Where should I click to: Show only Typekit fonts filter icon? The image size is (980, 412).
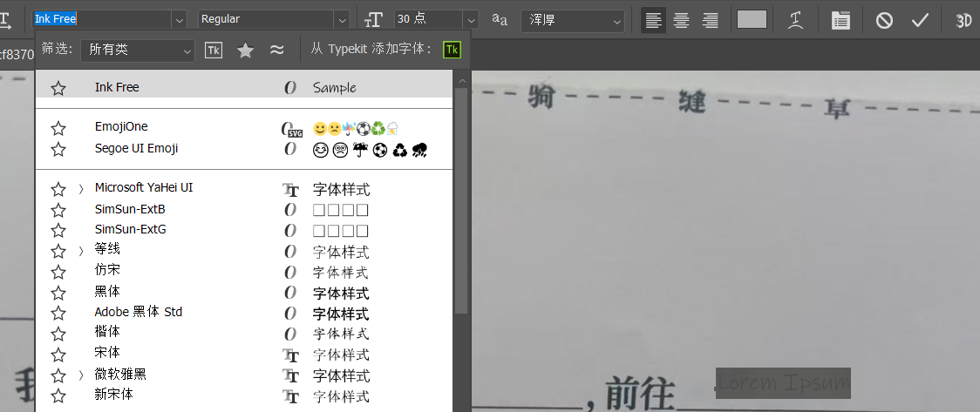(213, 50)
